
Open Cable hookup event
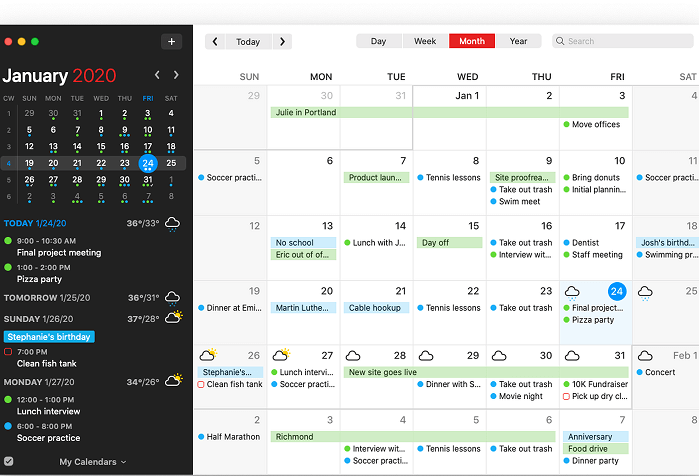click(x=376, y=308)
